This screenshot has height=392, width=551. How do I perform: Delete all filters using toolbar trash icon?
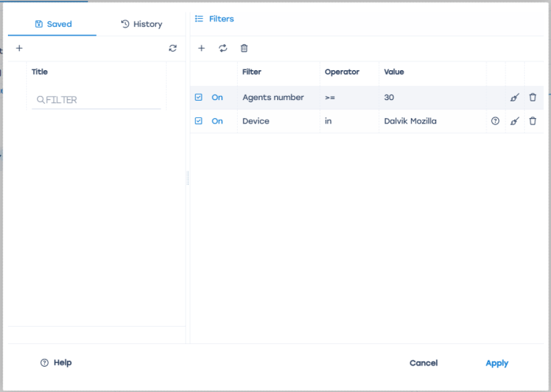(244, 48)
